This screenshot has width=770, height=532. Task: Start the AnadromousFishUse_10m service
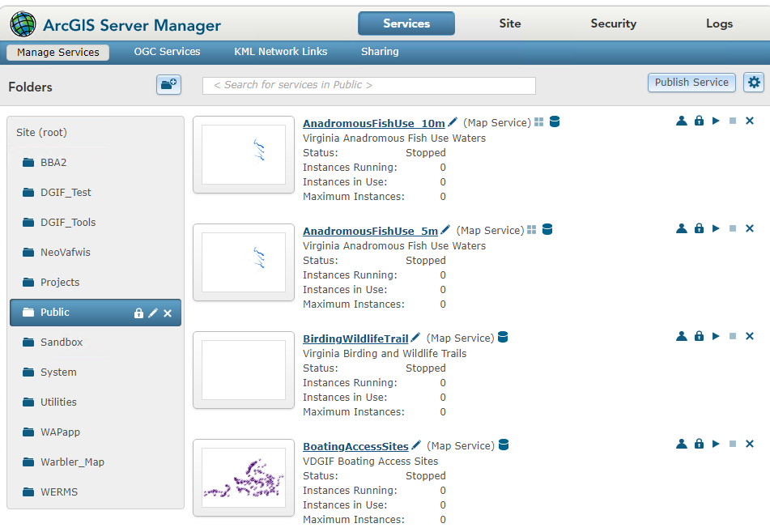coord(716,121)
